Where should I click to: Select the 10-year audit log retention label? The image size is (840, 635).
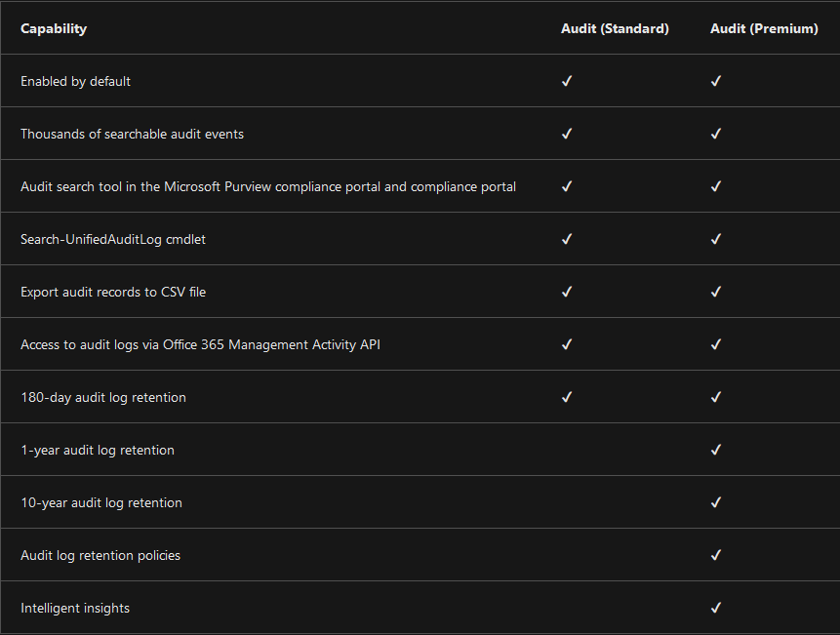point(101,502)
